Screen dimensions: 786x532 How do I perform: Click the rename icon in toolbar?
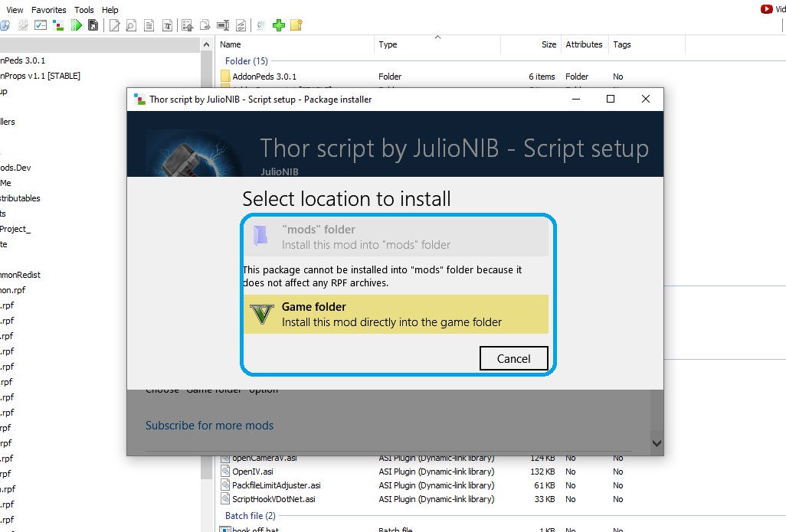(x=223, y=25)
